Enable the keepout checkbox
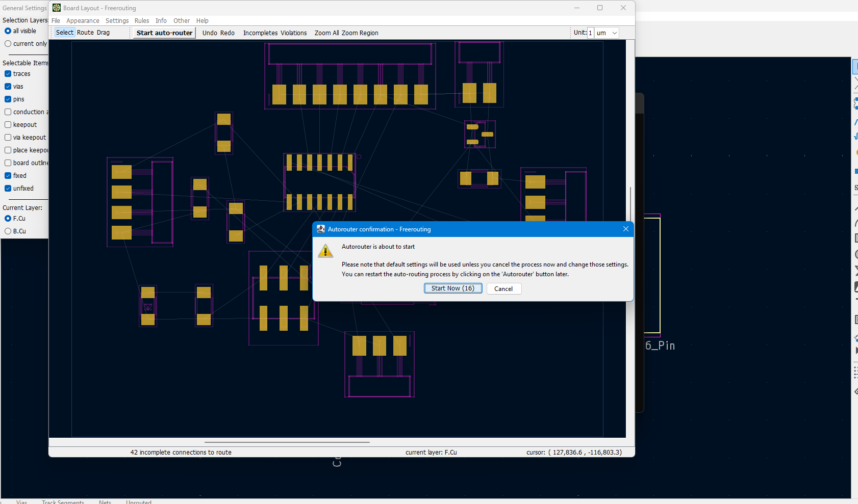 pos(8,125)
